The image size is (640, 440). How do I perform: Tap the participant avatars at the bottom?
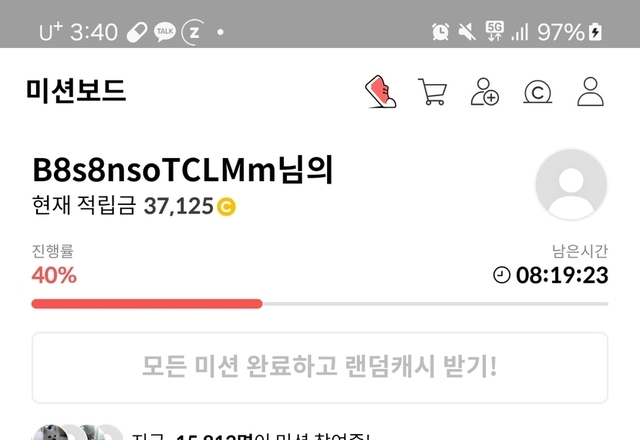78,433
